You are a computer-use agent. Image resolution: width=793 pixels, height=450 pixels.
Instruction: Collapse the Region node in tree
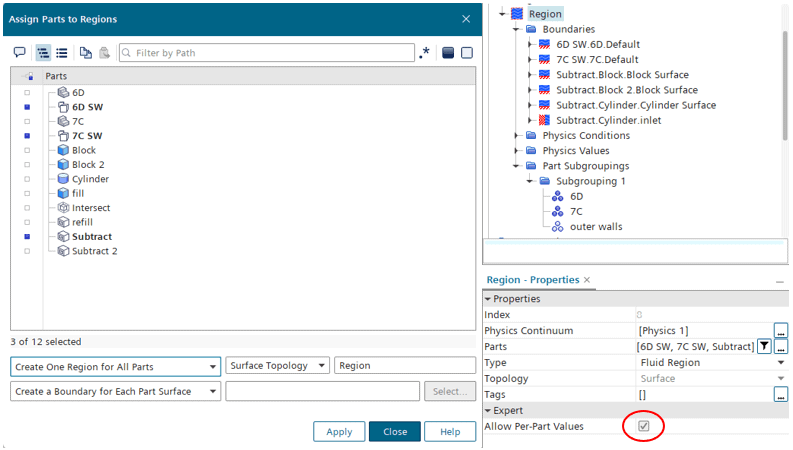502,14
